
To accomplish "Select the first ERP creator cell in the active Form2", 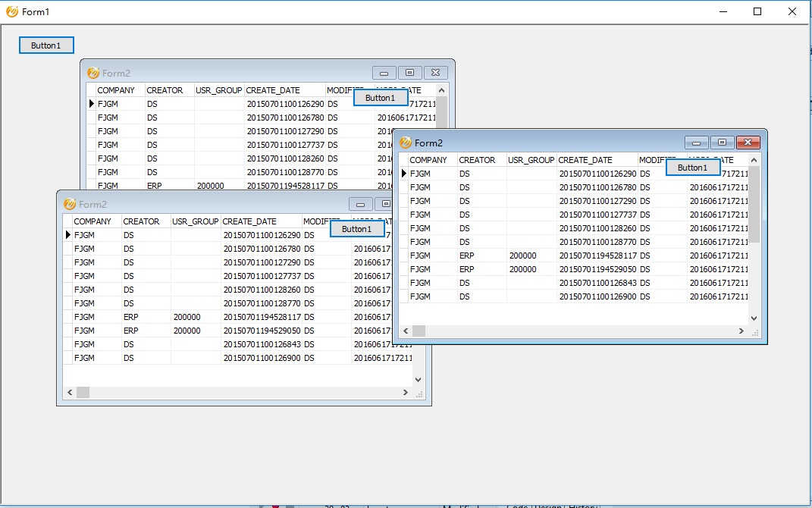I will [x=481, y=256].
